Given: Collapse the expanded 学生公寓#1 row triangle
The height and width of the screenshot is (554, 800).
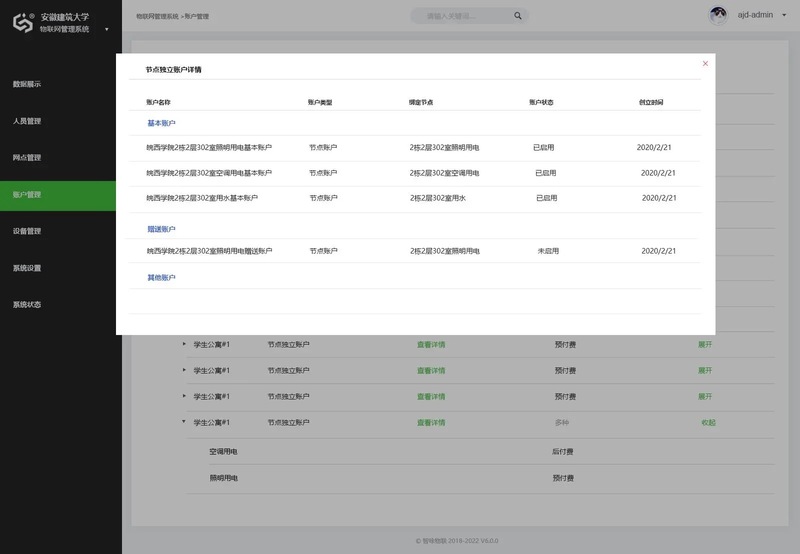Looking at the screenshot, I should tap(184, 422).
